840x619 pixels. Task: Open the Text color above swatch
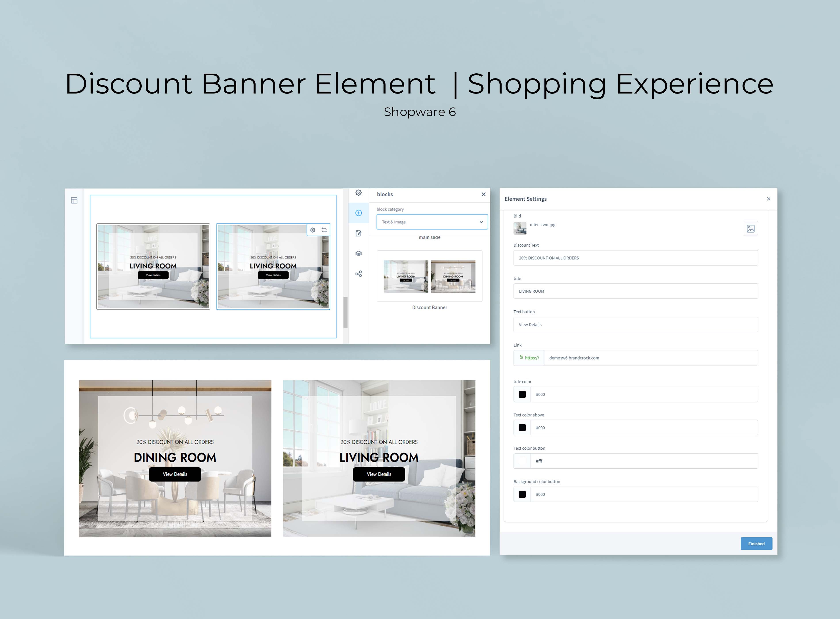pos(522,428)
